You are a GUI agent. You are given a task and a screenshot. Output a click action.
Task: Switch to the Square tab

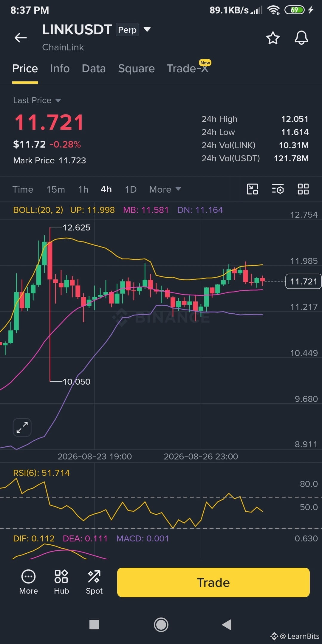click(x=136, y=69)
